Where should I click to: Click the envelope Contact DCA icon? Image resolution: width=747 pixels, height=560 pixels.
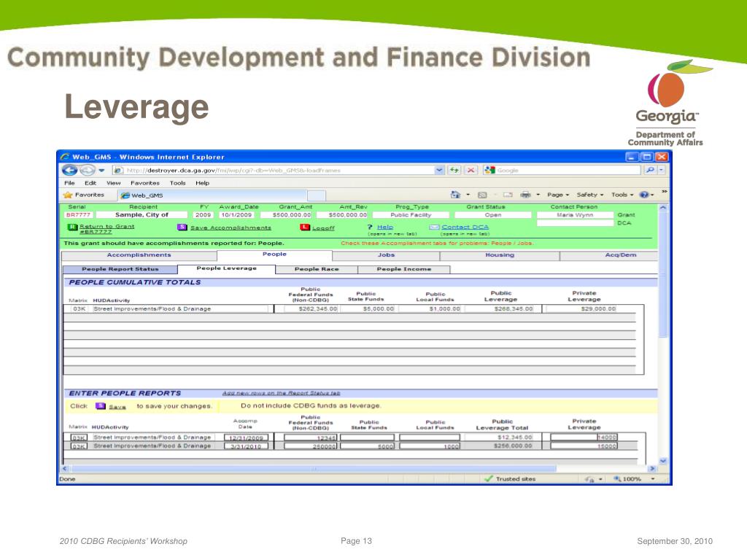[433, 227]
